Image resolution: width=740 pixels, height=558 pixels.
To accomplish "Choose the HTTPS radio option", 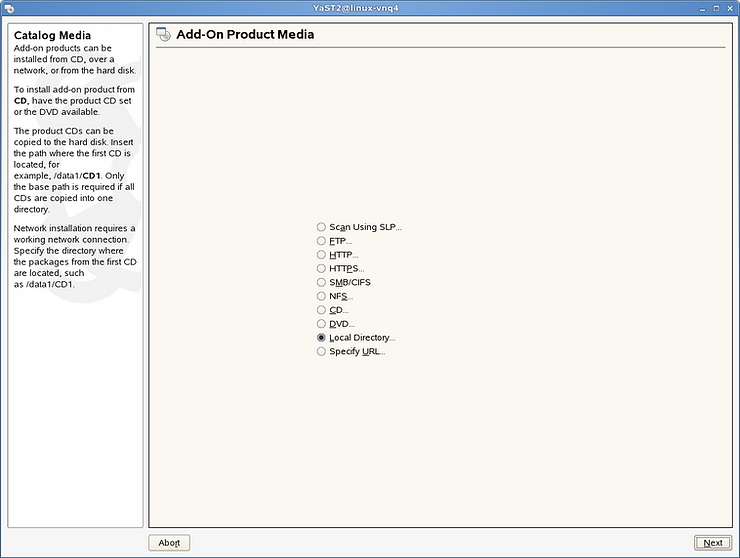I will click(340, 269).
